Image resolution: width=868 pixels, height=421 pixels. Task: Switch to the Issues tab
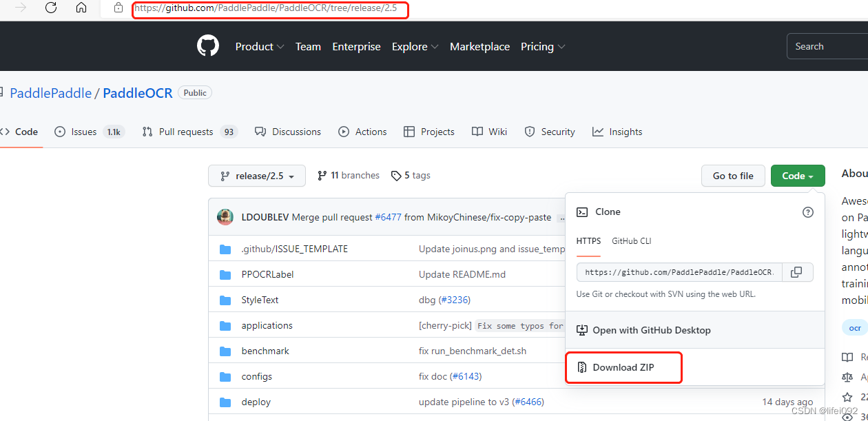90,132
